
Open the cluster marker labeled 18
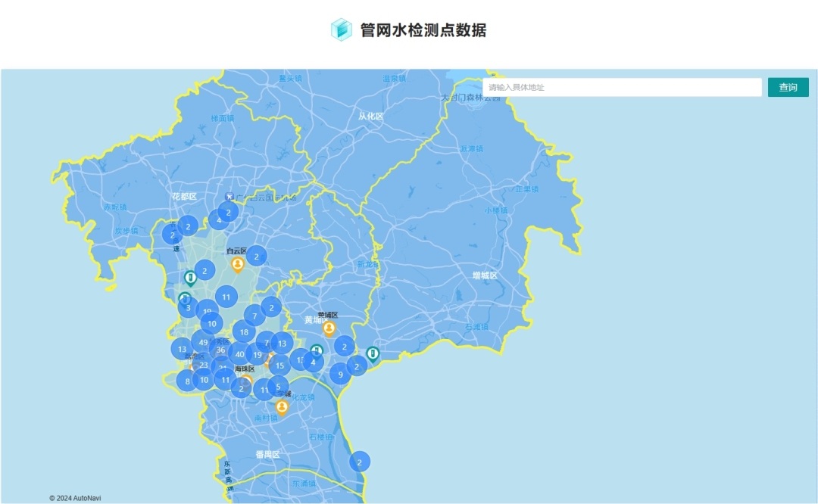point(243,331)
